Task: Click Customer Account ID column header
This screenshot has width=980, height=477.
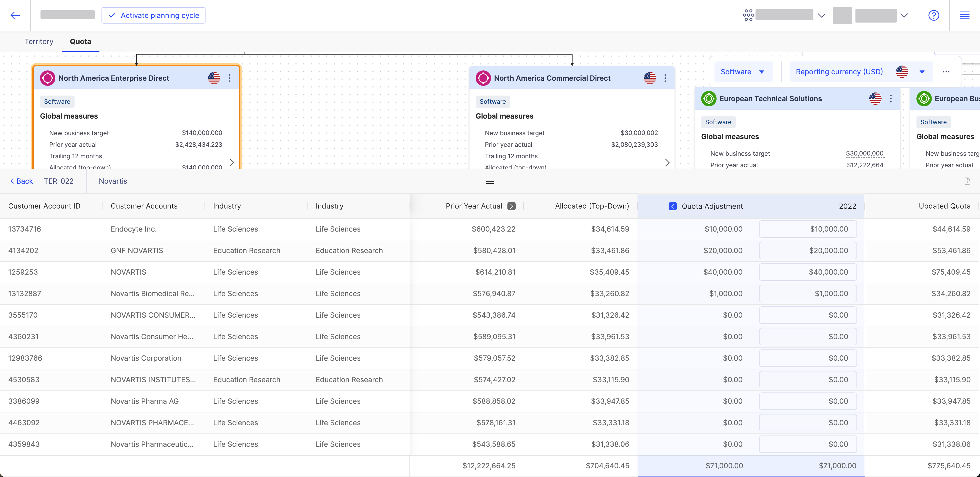Action: pos(44,206)
